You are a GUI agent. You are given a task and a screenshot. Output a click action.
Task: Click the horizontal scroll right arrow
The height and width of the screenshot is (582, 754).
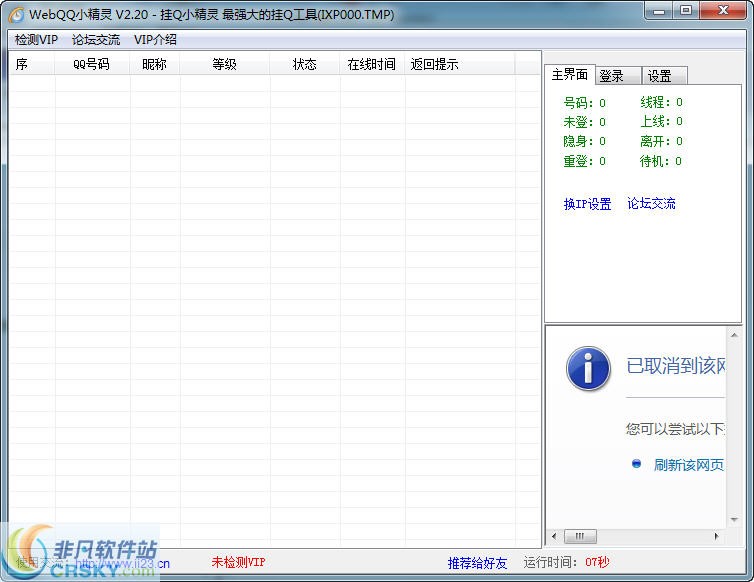coord(716,536)
